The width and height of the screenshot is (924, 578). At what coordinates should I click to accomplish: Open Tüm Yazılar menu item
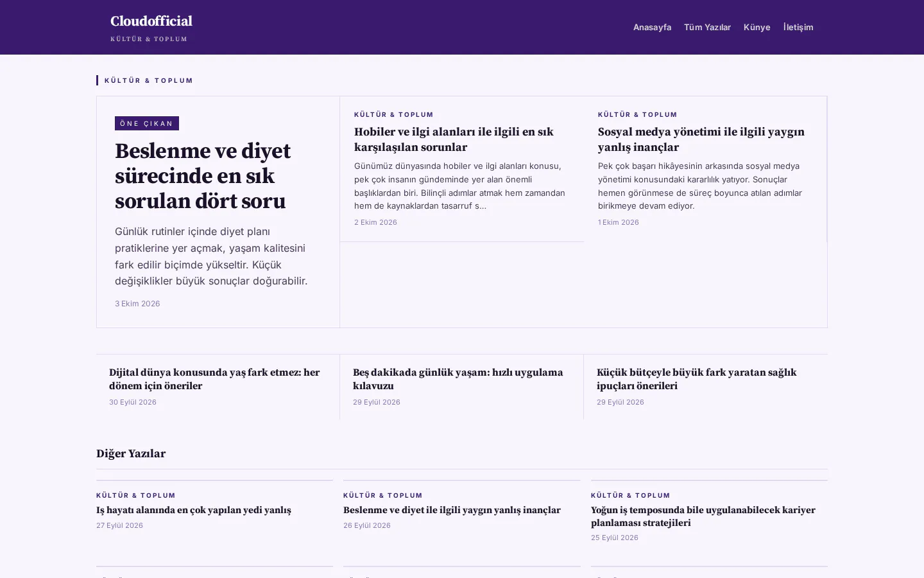pos(707,27)
